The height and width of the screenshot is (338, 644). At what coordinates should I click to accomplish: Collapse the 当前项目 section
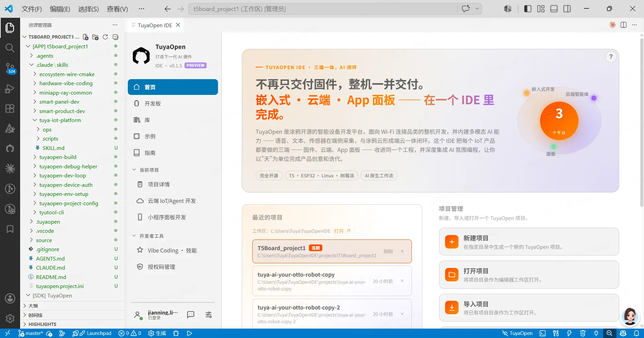(x=145, y=170)
